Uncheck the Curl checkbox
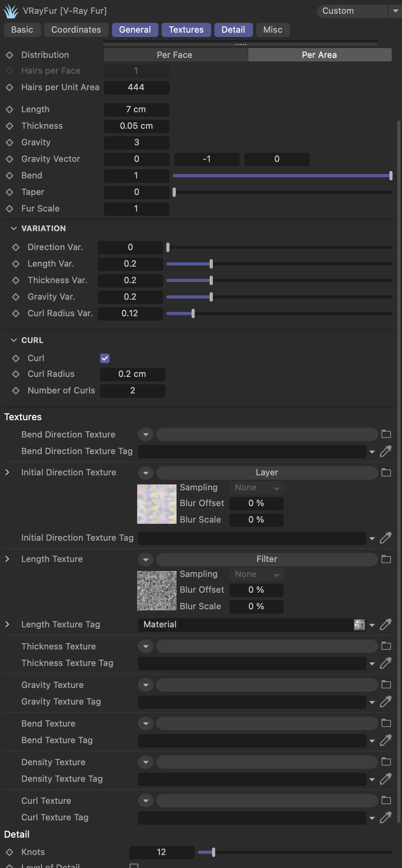The width and height of the screenshot is (402, 868). (x=105, y=358)
